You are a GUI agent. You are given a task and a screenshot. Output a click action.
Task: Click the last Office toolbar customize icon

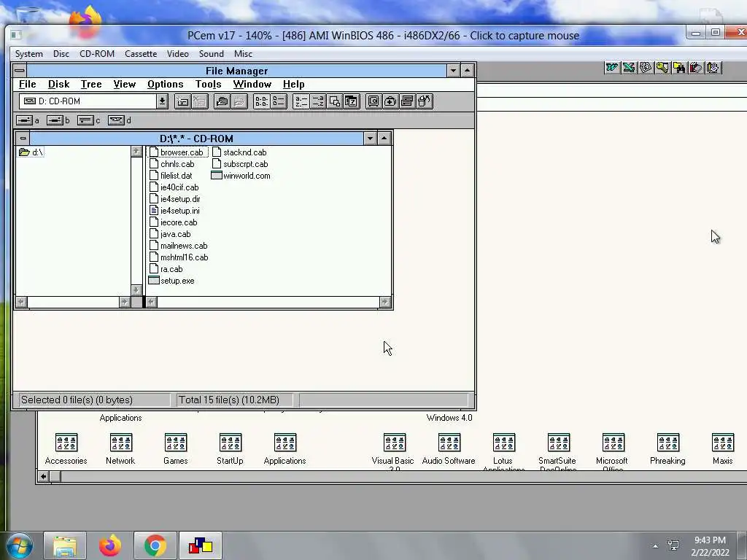pos(713,68)
